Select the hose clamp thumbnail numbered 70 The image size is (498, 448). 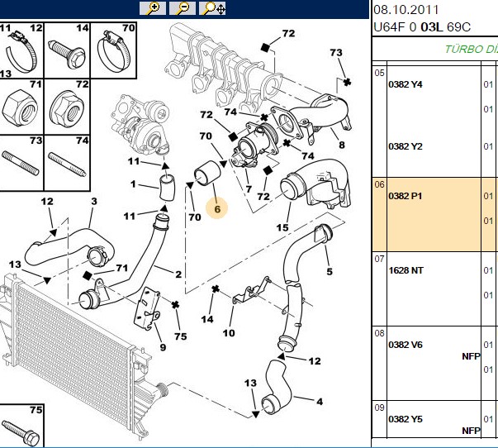click(114, 50)
